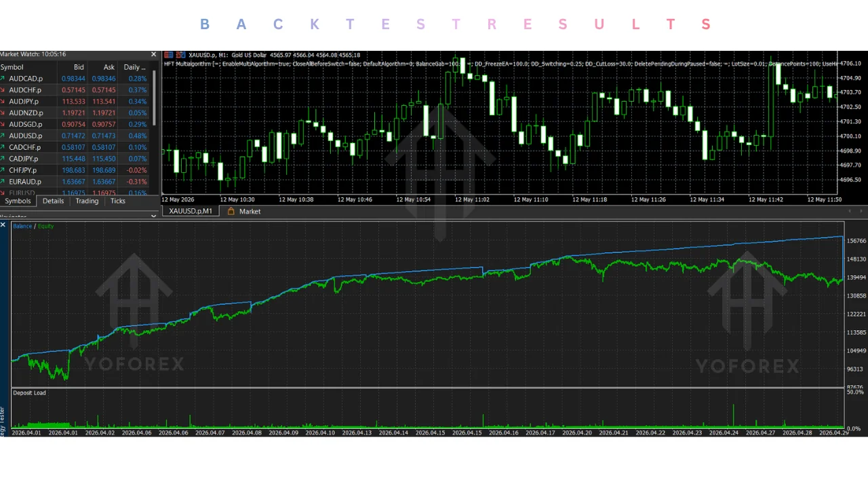Click the one-click trading icon on XAUUSD chart

click(169, 55)
